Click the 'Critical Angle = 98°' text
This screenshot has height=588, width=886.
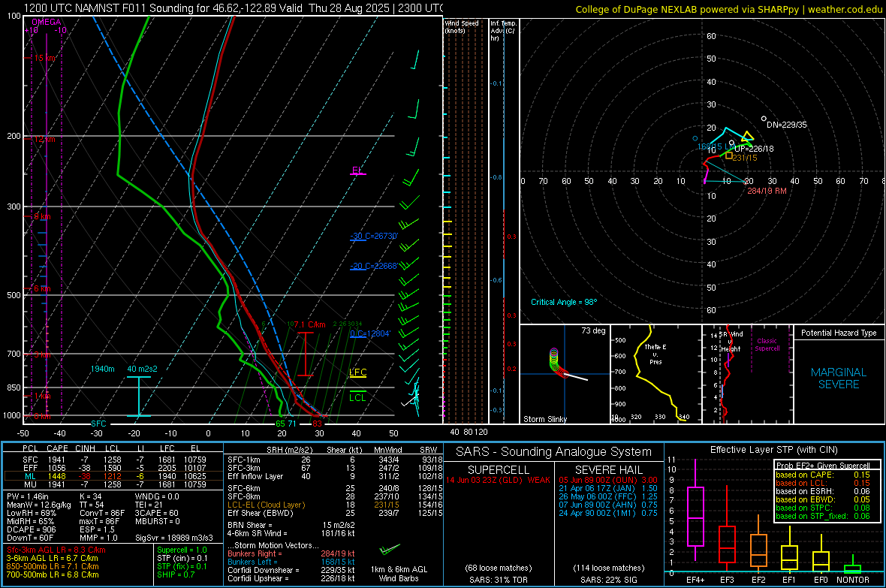tap(563, 302)
